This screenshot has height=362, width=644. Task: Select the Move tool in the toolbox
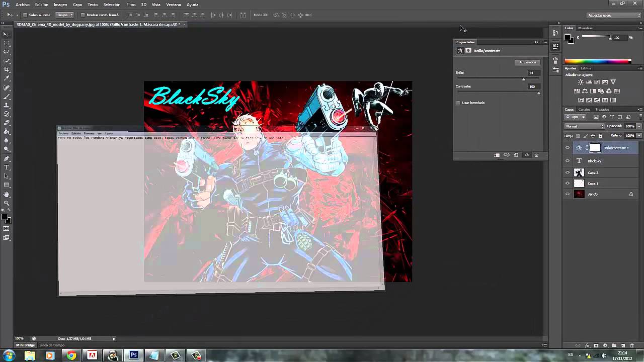[x=7, y=34]
